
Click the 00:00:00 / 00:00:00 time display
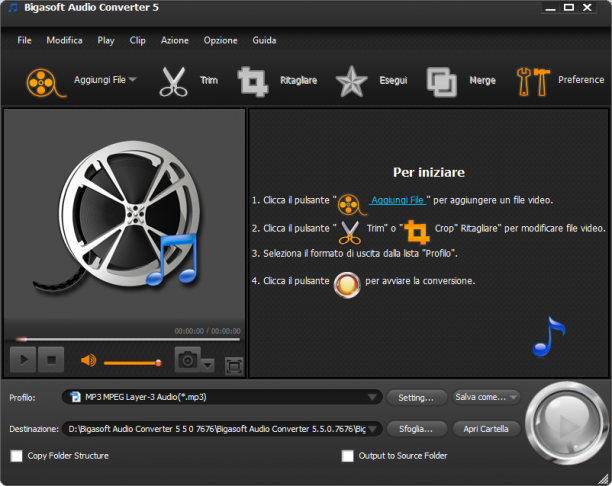207,331
